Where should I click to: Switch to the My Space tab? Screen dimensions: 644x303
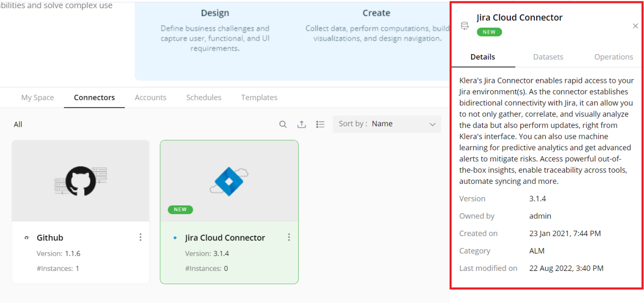(38, 98)
